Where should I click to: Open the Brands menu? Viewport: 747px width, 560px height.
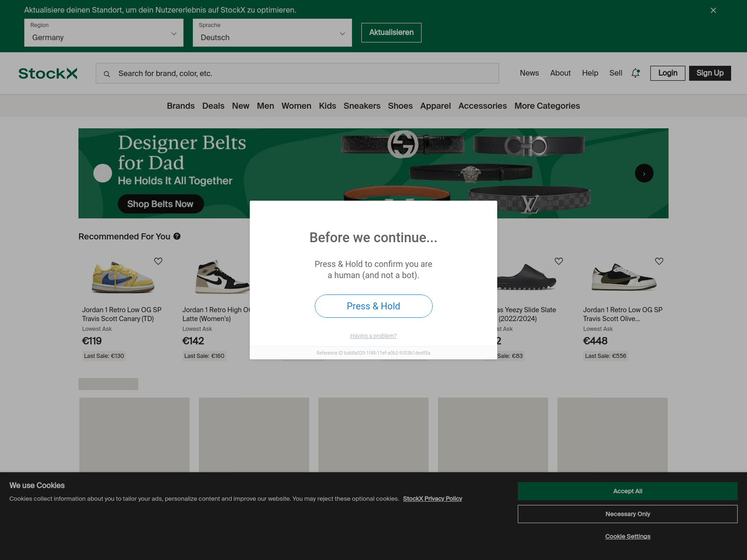pos(181,106)
